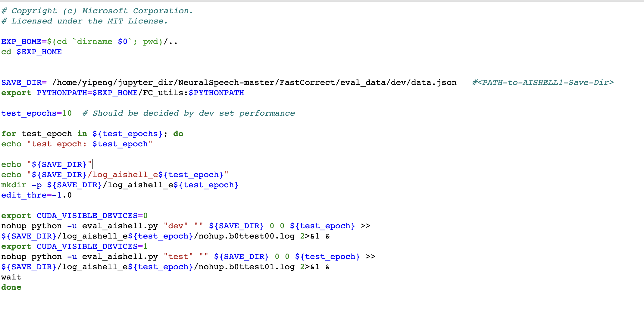Click the echo line containing /log_aishell_e${test_epoch}
The width and height of the screenshot is (644, 312).
tap(115, 175)
